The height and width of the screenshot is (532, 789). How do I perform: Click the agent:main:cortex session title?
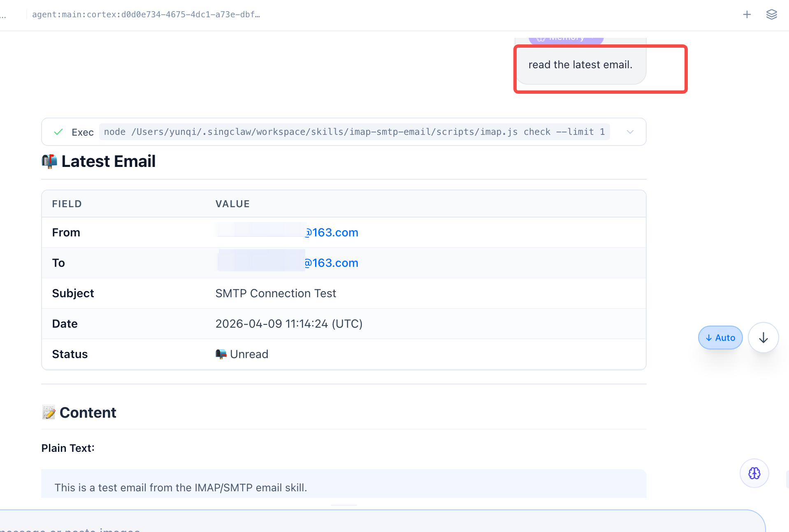click(146, 15)
